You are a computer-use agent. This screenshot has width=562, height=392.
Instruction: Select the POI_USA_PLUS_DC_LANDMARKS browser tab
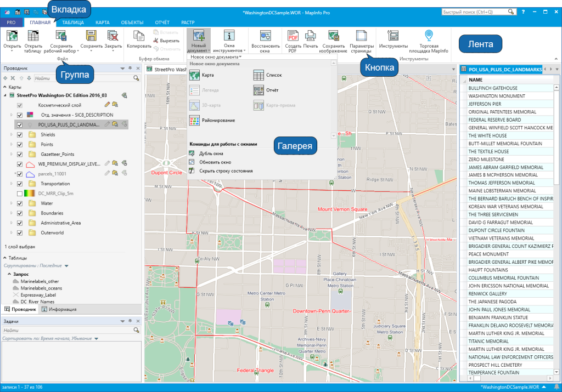coord(502,70)
